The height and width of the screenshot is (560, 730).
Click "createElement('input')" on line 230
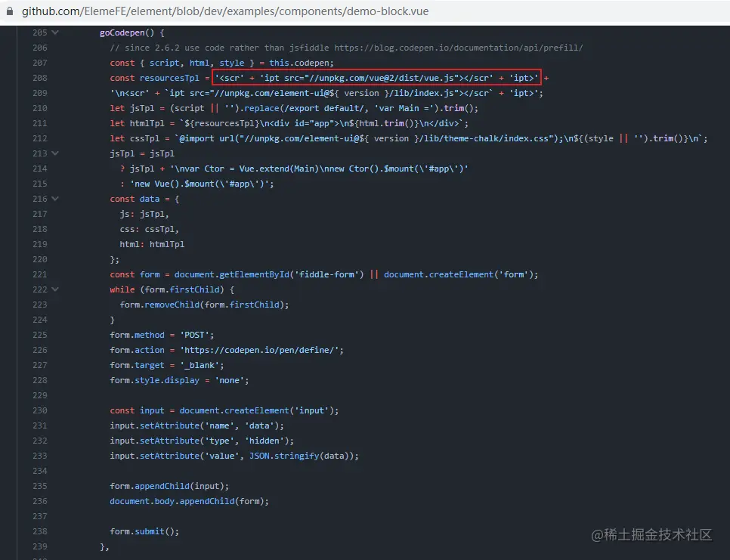(x=279, y=410)
